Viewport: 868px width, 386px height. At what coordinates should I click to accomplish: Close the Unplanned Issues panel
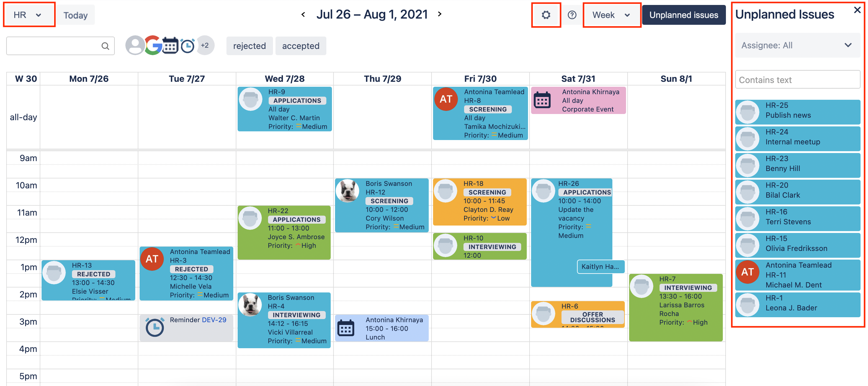click(857, 10)
